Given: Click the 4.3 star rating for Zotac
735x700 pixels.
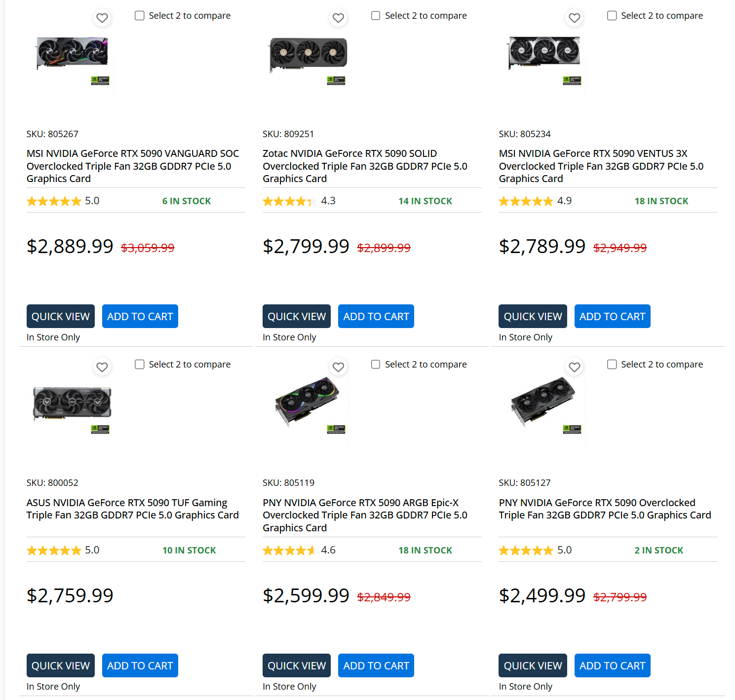Looking at the screenshot, I should [299, 201].
